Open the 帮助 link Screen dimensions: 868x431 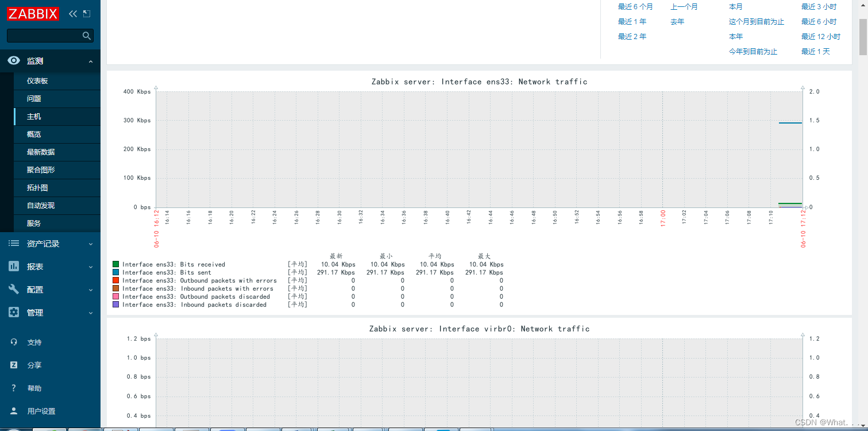(x=34, y=388)
